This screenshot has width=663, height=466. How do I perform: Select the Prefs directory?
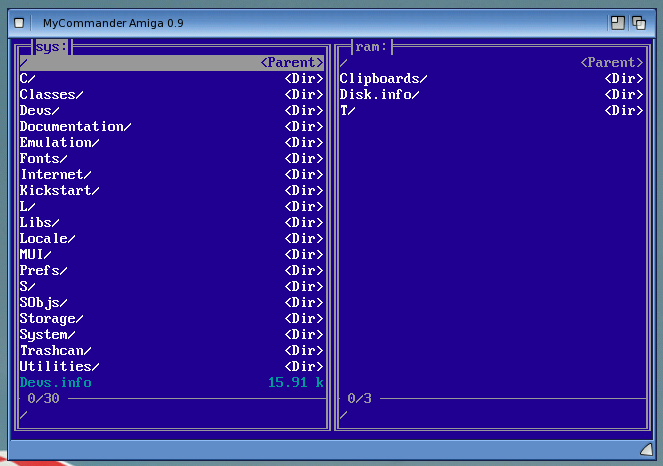44,271
